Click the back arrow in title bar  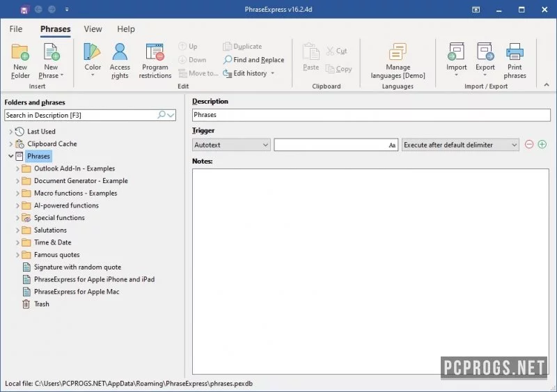[x=38, y=9]
